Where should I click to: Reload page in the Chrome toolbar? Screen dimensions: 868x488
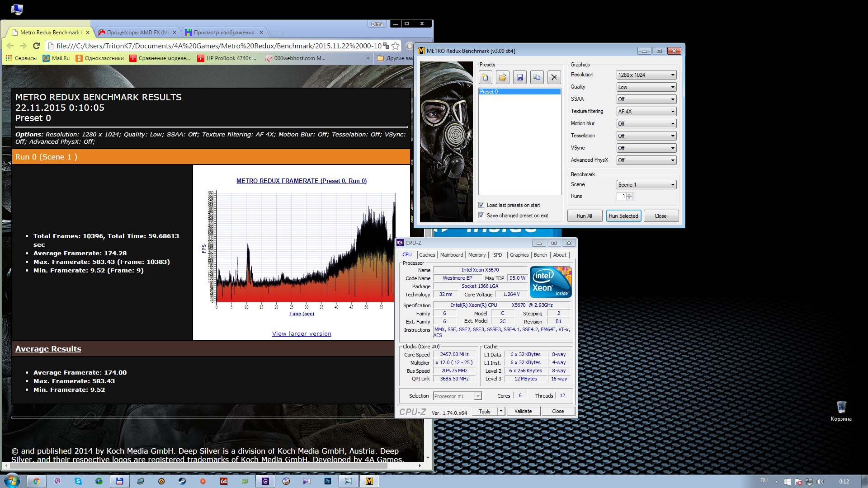(x=37, y=46)
